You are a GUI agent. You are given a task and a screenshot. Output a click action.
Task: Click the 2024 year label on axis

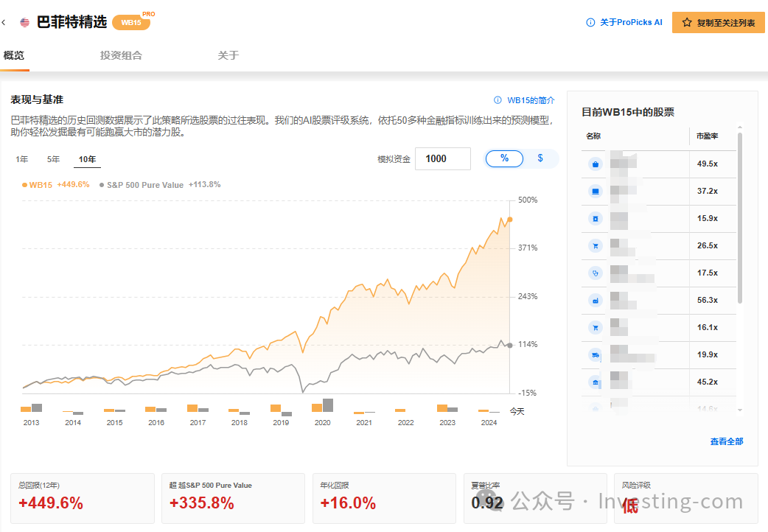coord(489,423)
